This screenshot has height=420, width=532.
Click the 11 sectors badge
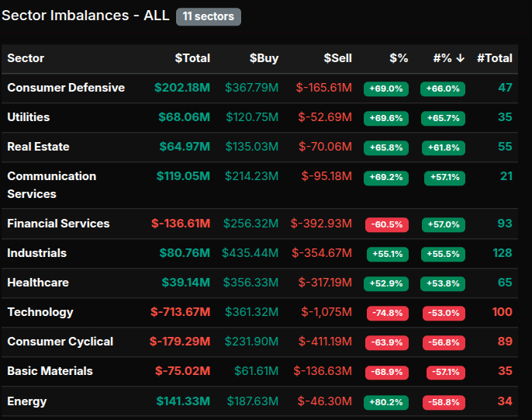[209, 16]
